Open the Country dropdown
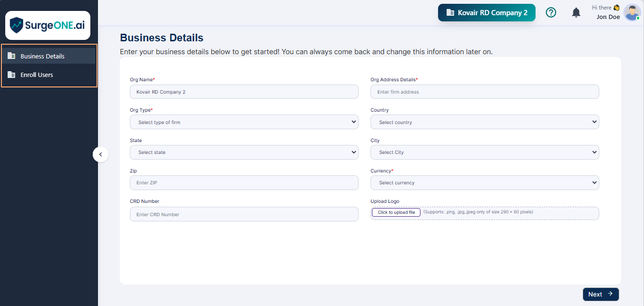The image size is (644, 306). [484, 122]
